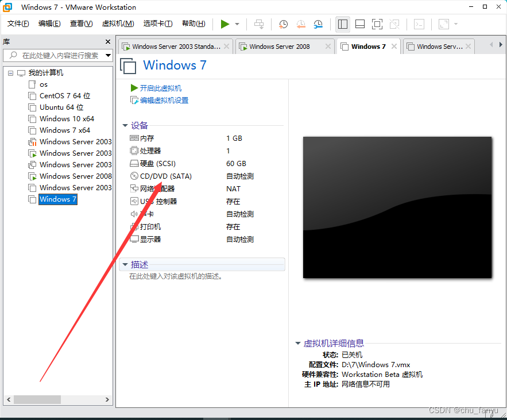
Task: Switch to Windows Server 2003 Standa... tab
Action: click(x=176, y=47)
